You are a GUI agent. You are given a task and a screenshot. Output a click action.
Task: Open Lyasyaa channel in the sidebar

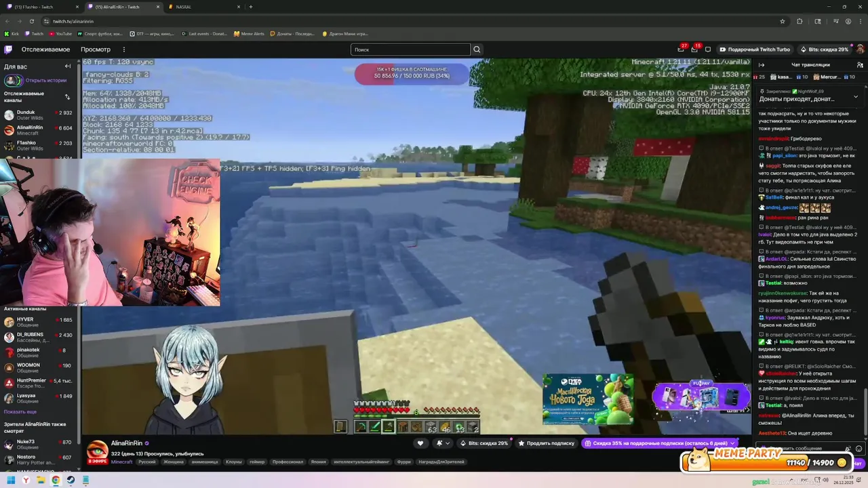click(38, 398)
